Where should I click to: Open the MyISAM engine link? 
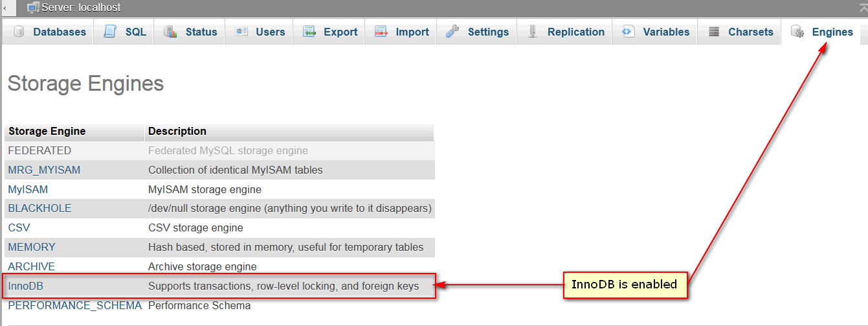point(28,189)
